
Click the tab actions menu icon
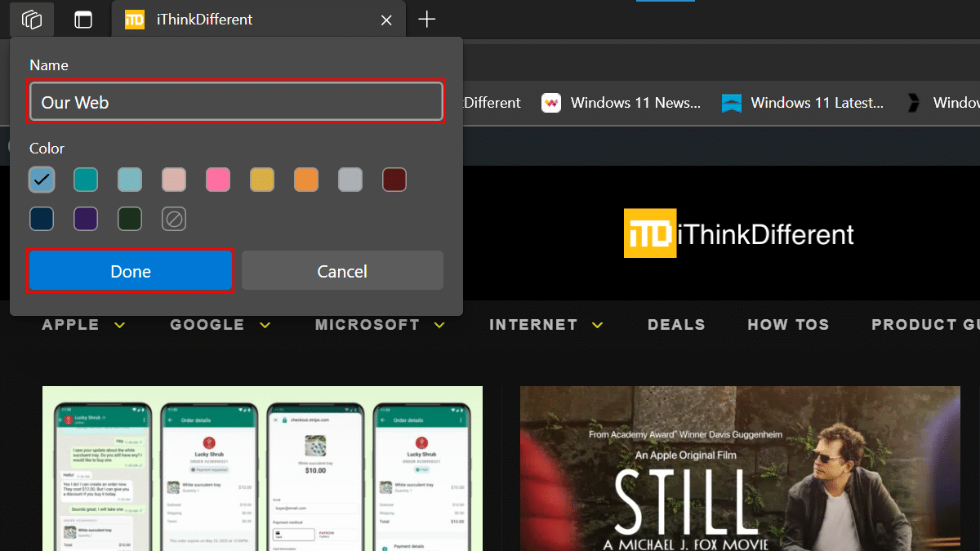point(83,20)
